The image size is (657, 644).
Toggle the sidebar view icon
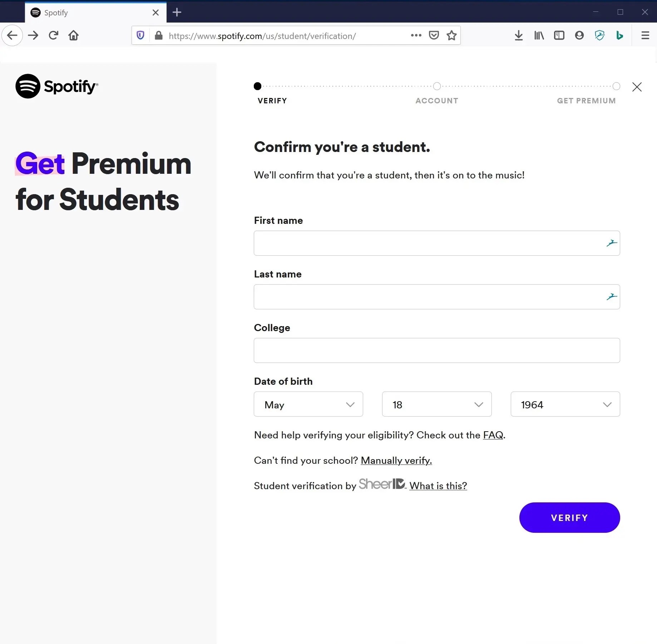click(x=559, y=35)
